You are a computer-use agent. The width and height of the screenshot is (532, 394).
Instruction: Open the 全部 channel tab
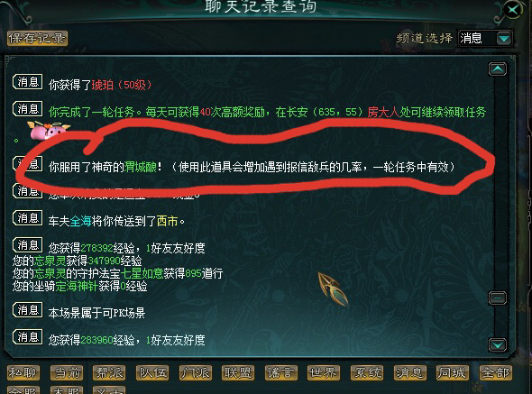coord(496,373)
